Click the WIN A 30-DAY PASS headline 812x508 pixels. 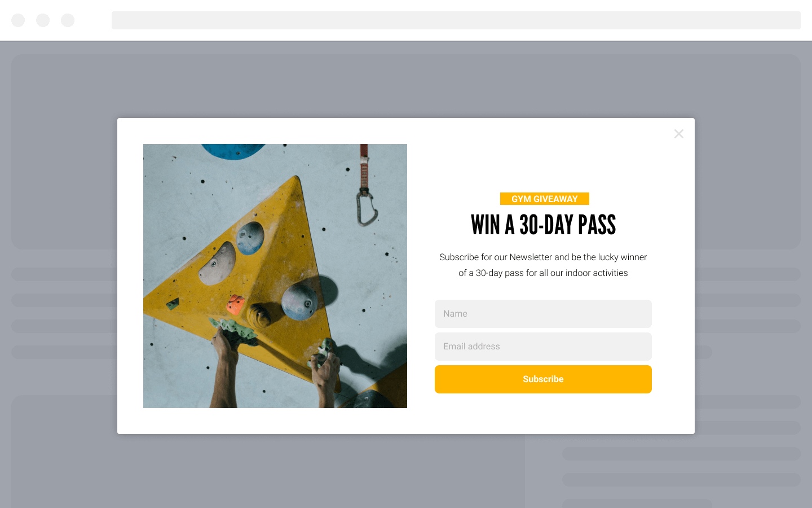click(x=544, y=225)
